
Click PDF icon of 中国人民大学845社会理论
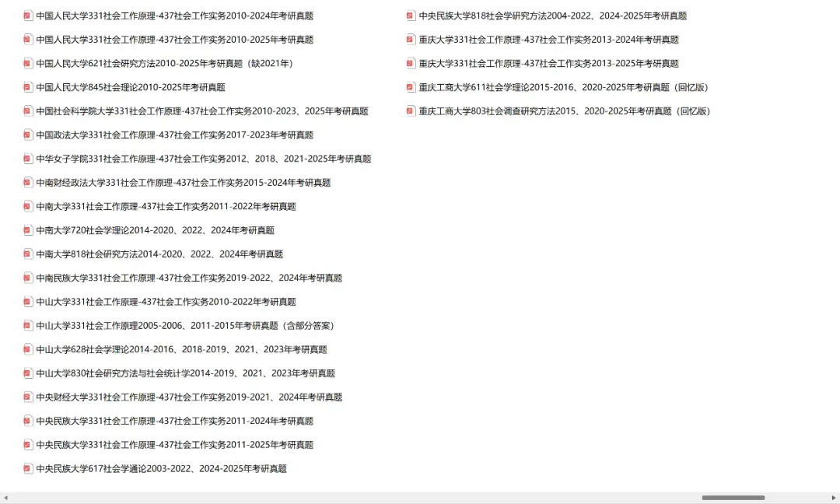[x=28, y=87]
